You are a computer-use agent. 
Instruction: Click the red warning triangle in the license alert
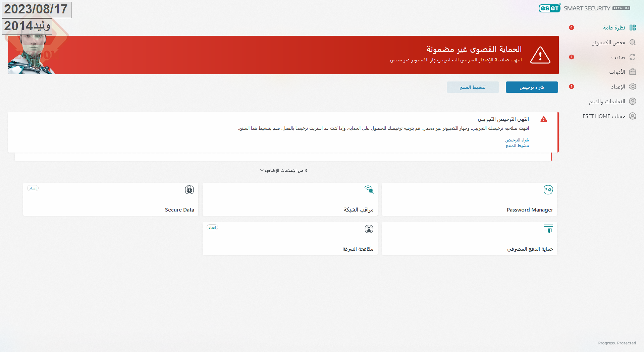point(544,119)
